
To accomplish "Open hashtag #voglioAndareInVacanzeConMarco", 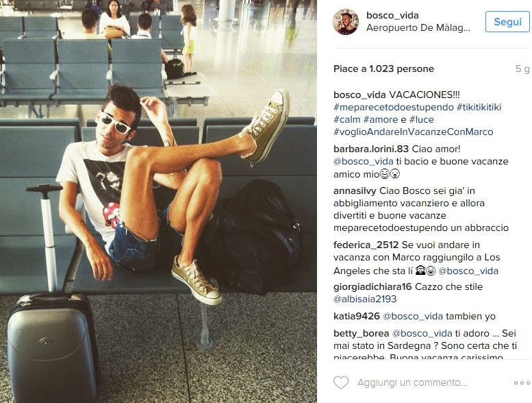I will click(x=414, y=132).
